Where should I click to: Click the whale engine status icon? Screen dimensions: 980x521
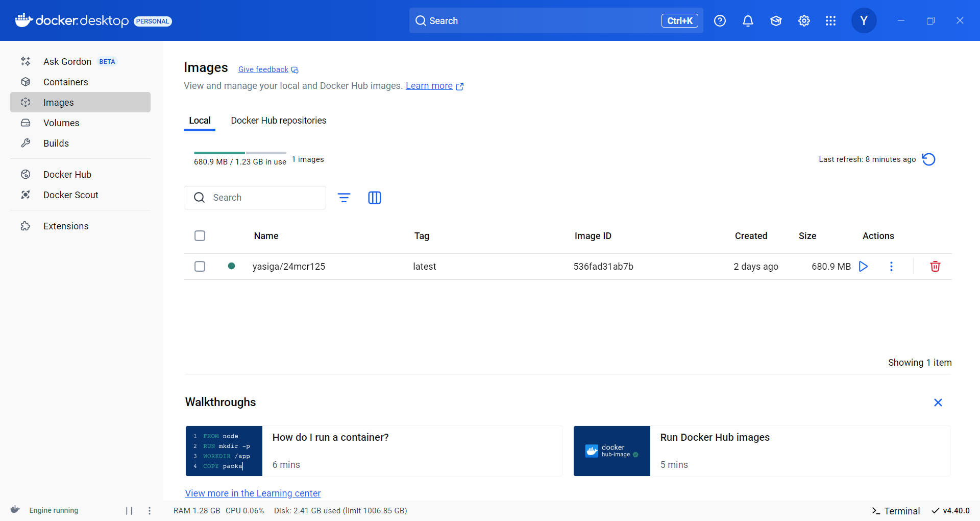[15, 510]
